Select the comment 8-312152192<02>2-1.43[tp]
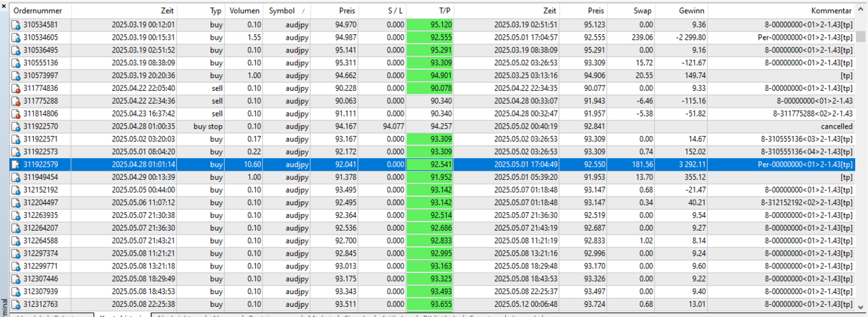The width and height of the screenshot is (868, 317). pos(805,202)
